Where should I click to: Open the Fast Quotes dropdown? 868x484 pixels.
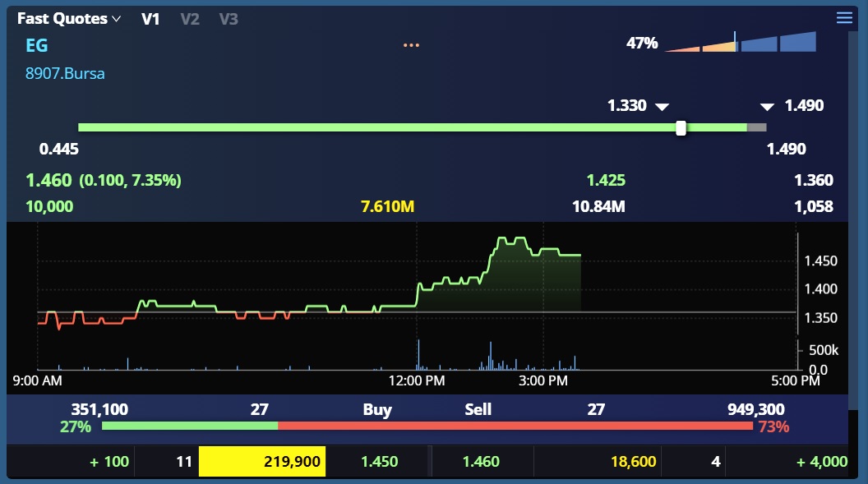(x=67, y=17)
